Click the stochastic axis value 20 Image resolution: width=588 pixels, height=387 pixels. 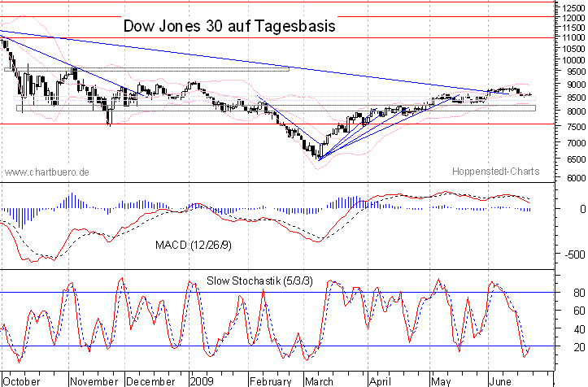[x=579, y=347]
